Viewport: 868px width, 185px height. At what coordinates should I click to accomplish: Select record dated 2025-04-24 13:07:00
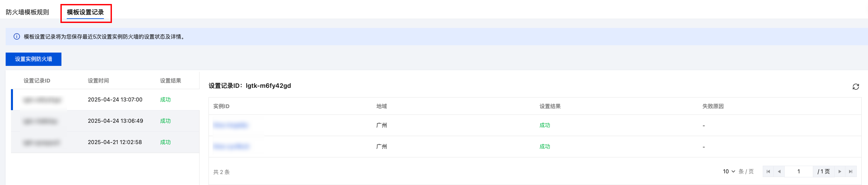115,99
